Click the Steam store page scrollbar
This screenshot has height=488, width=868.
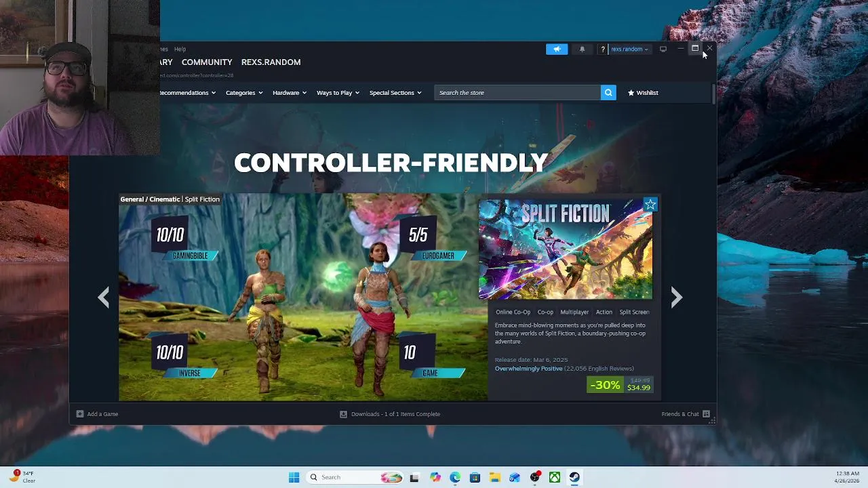point(713,95)
